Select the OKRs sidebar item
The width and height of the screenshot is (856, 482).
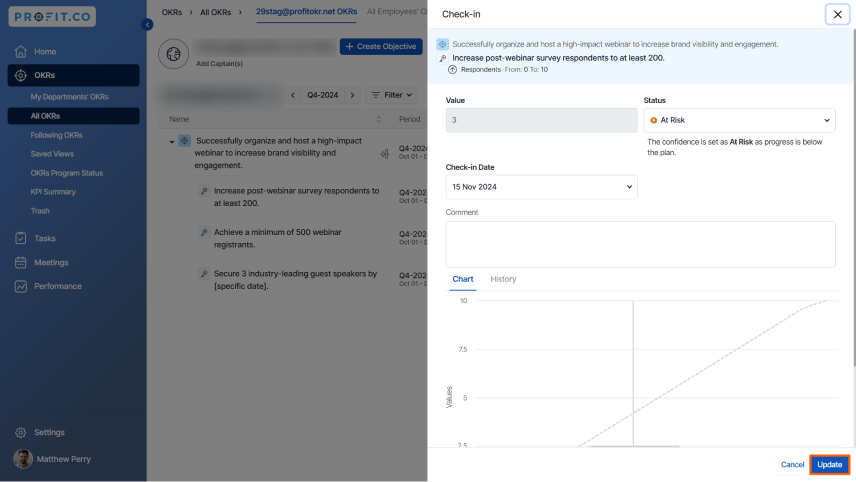click(x=73, y=75)
